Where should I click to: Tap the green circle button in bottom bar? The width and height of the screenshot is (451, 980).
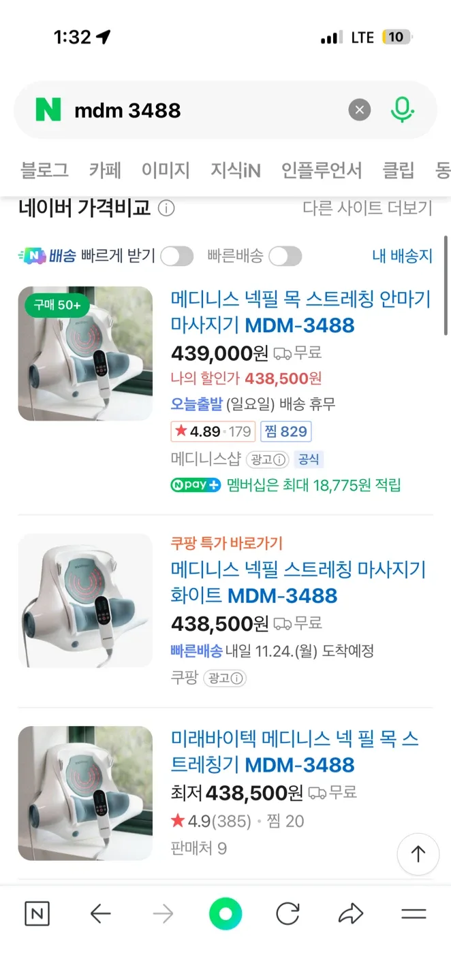point(226,914)
